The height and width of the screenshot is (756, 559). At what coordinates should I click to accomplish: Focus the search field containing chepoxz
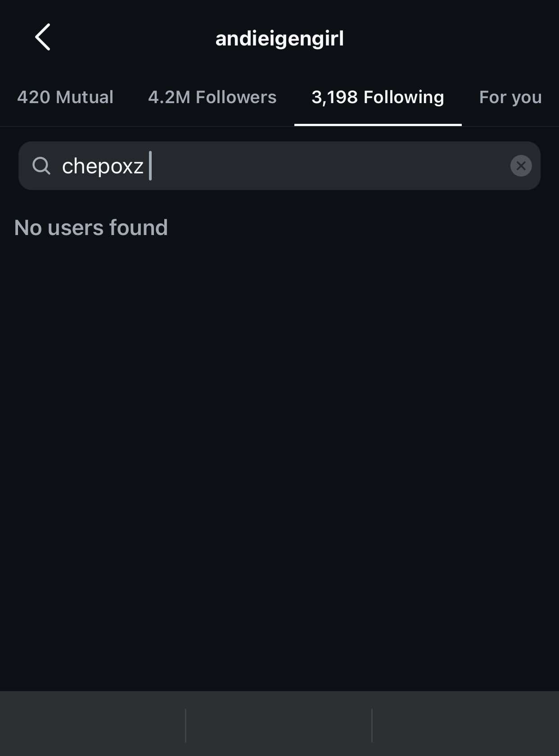(279, 166)
